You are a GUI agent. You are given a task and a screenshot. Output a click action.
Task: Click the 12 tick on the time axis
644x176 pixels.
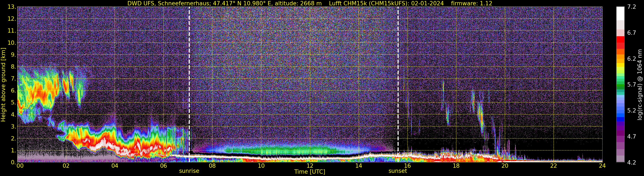(310, 166)
